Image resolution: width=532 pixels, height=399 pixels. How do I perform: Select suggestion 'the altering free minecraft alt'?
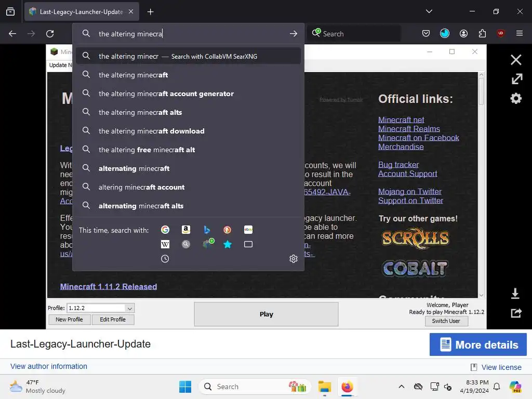click(188, 150)
